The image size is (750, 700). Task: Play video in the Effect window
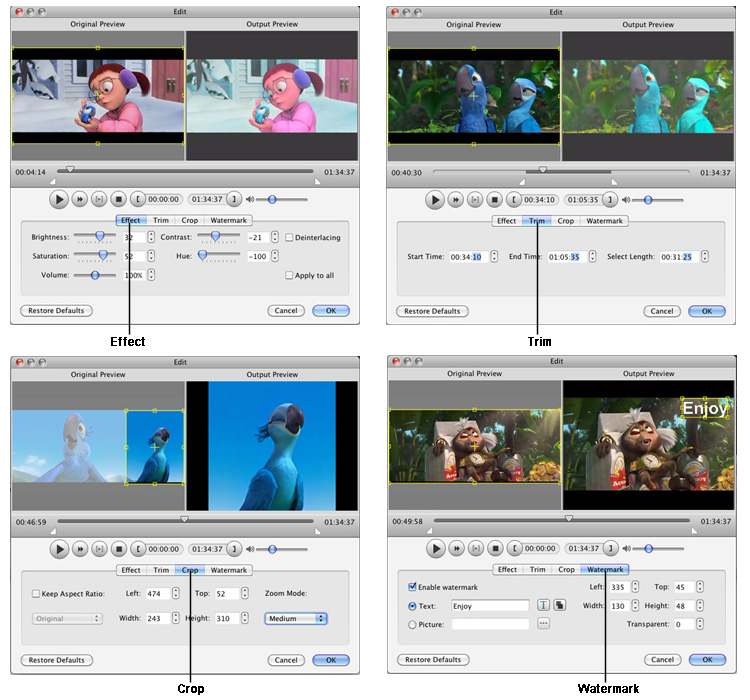(x=59, y=199)
